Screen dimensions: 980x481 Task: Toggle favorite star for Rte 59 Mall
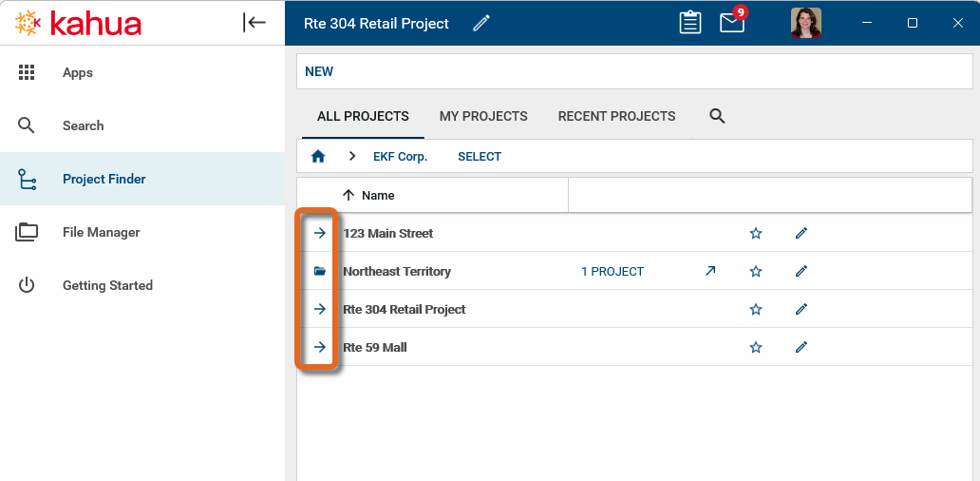click(x=756, y=347)
